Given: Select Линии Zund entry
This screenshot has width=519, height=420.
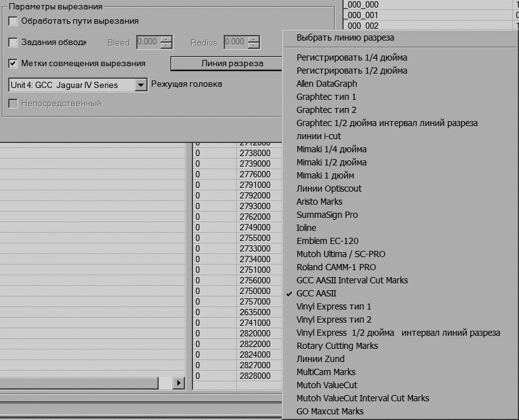Looking at the screenshot, I should click(320, 359).
